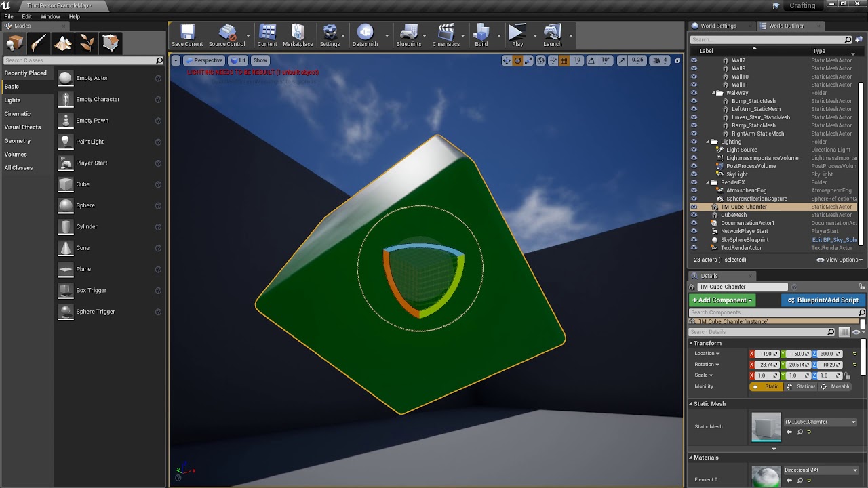The width and height of the screenshot is (868, 488).
Task: Set mobility to Movable
Action: coord(835,386)
